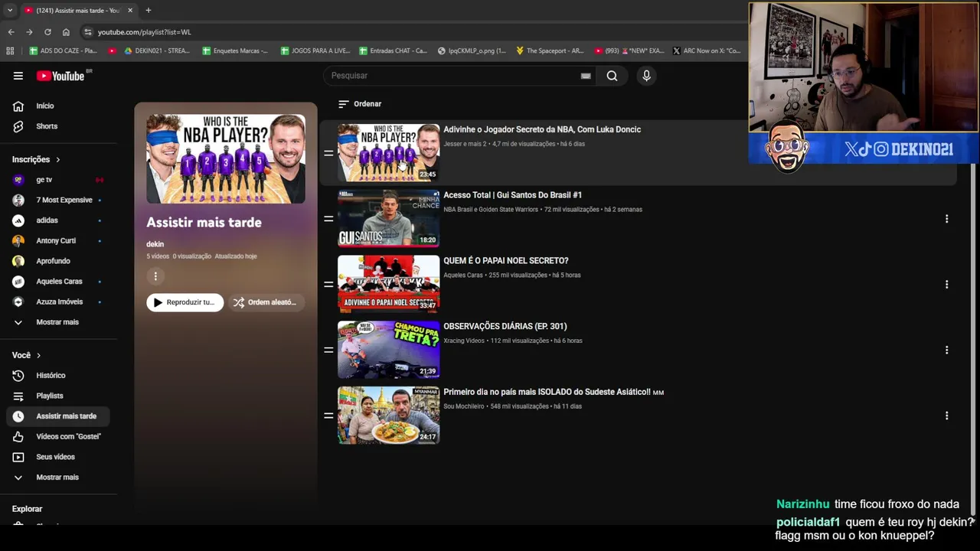Click Ordem aleatória shuffle button
Viewport: 980px width, 551px height.
click(x=265, y=302)
